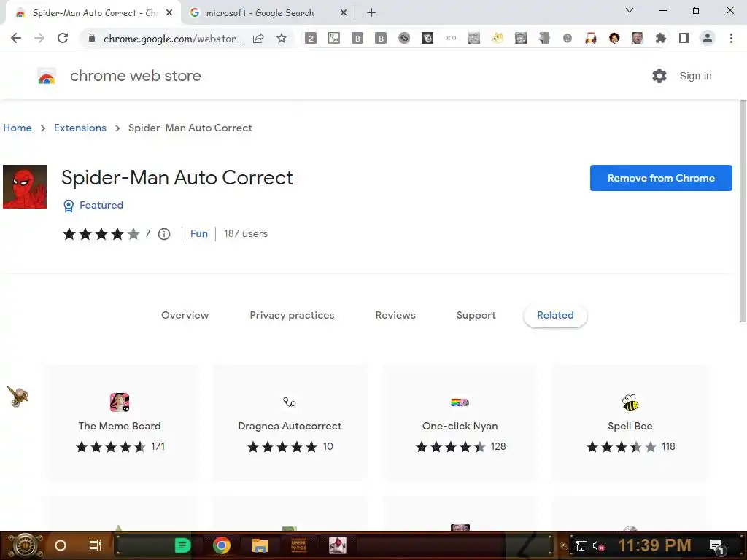Click Sign in link

695,76
